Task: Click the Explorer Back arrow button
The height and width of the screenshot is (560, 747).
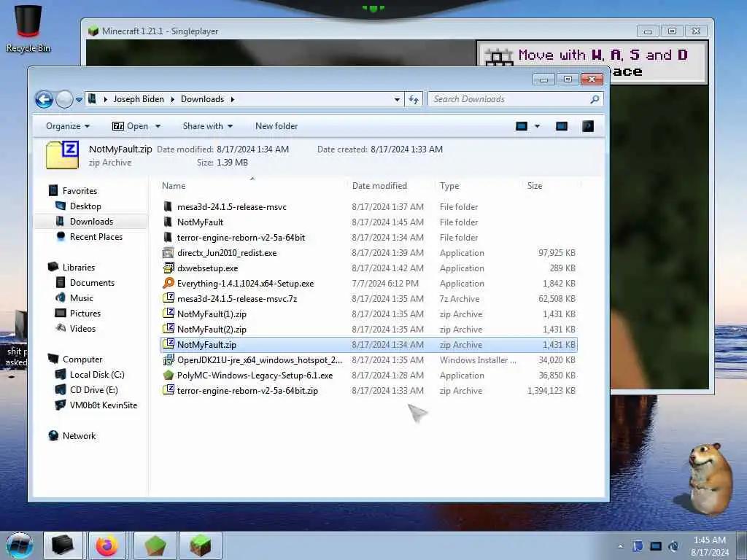Action: 44,99
